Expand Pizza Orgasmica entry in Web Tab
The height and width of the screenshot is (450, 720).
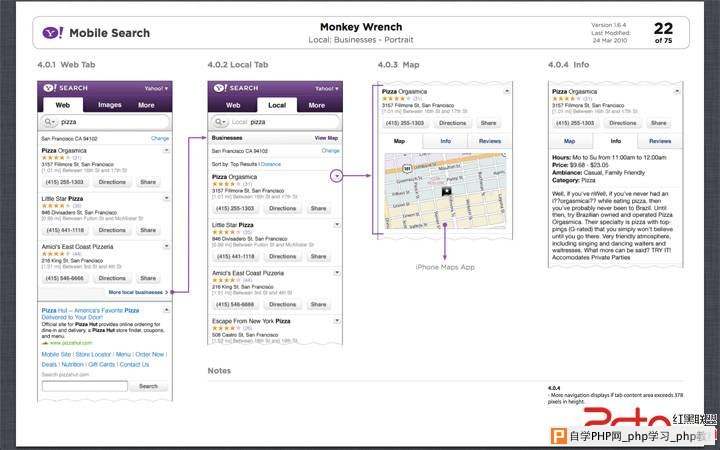(x=166, y=150)
